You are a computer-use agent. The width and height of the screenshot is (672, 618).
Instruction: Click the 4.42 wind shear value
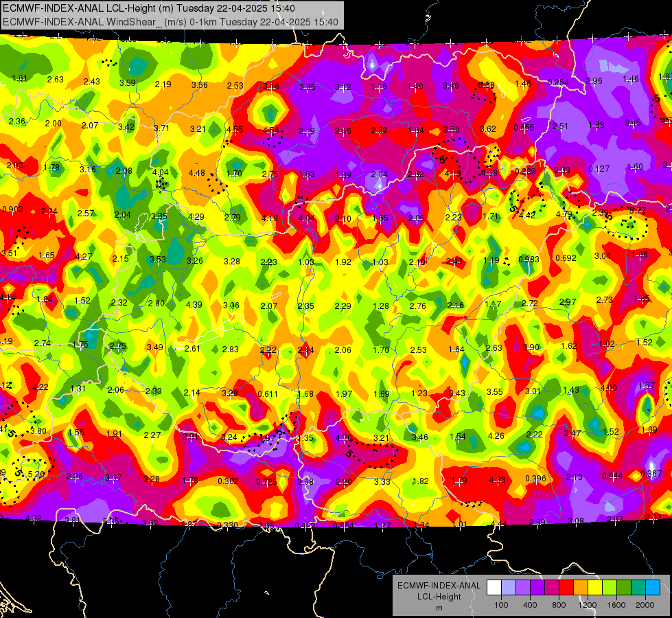(526, 216)
